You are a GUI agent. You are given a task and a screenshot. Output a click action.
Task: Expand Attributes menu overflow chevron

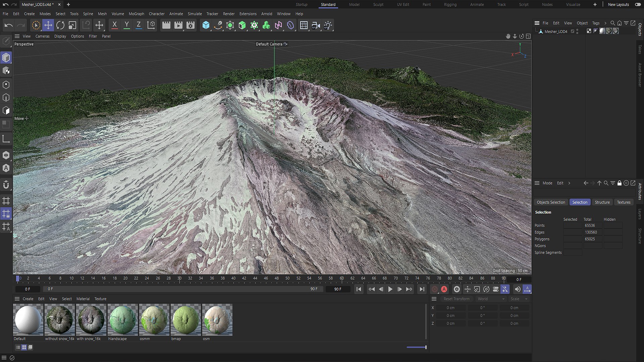click(569, 183)
